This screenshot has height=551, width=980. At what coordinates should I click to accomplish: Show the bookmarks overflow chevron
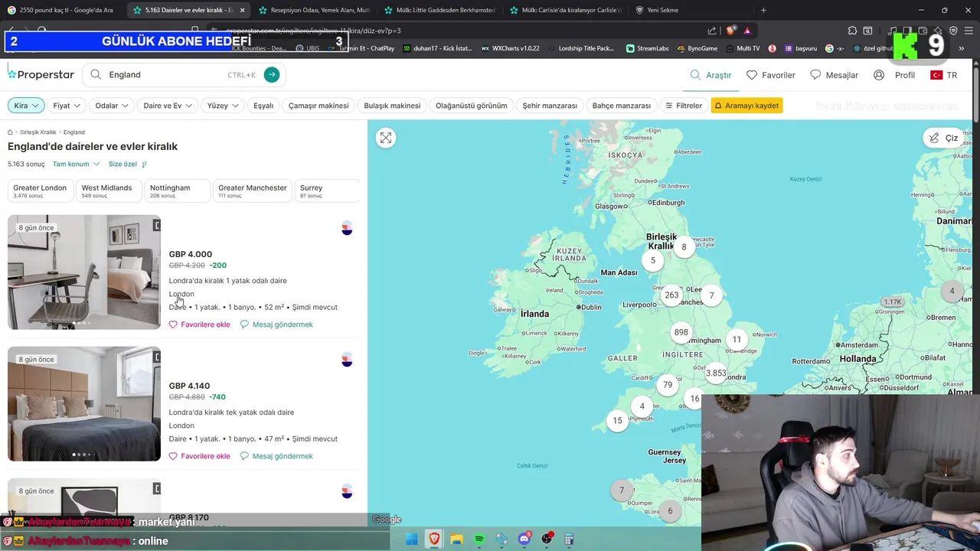961,48
